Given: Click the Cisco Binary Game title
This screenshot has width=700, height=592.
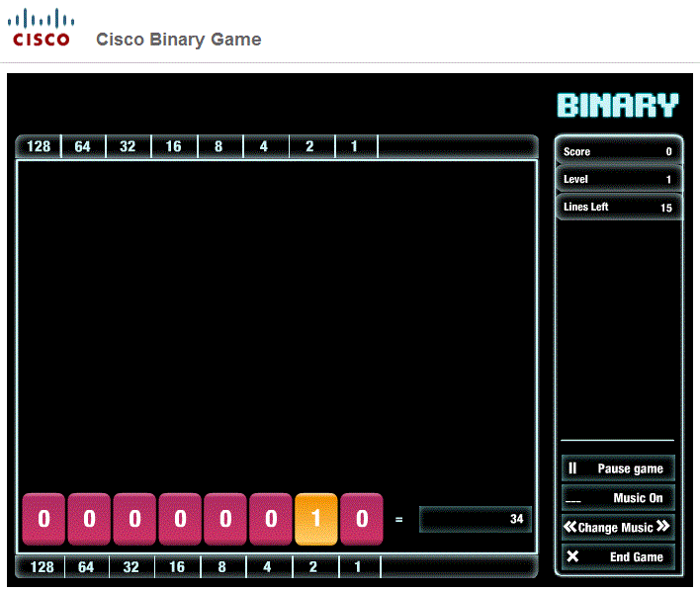Looking at the screenshot, I should (x=179, y=40).
